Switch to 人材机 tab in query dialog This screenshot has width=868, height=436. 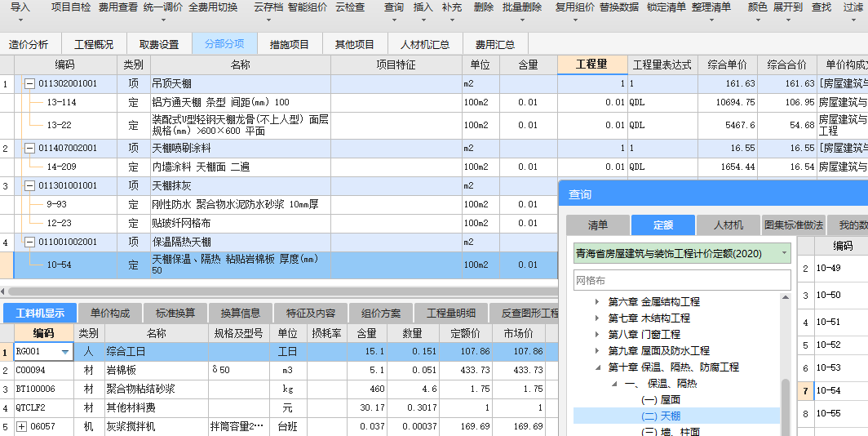tap(728, 225)
